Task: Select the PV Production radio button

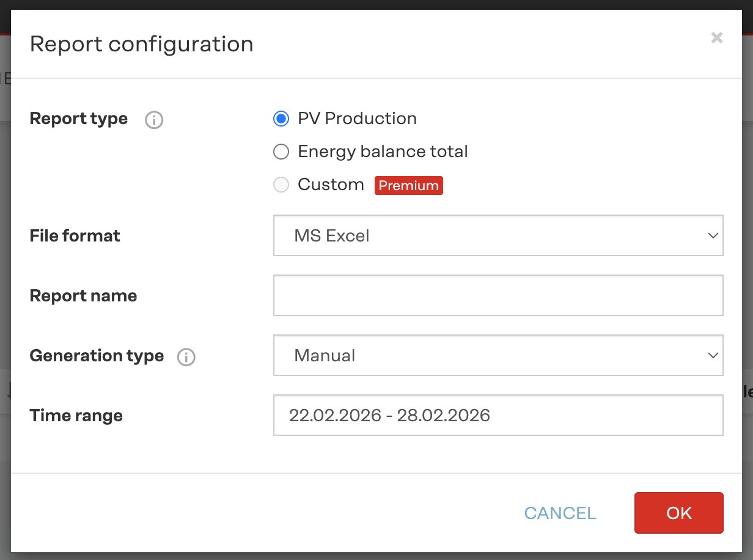Action: 281,119
